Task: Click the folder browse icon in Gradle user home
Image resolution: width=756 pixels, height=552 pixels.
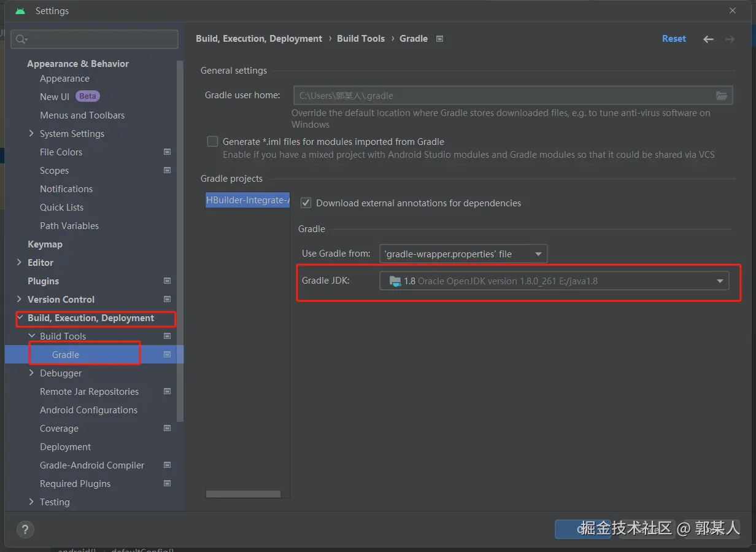Action: (x=722, y=95)
